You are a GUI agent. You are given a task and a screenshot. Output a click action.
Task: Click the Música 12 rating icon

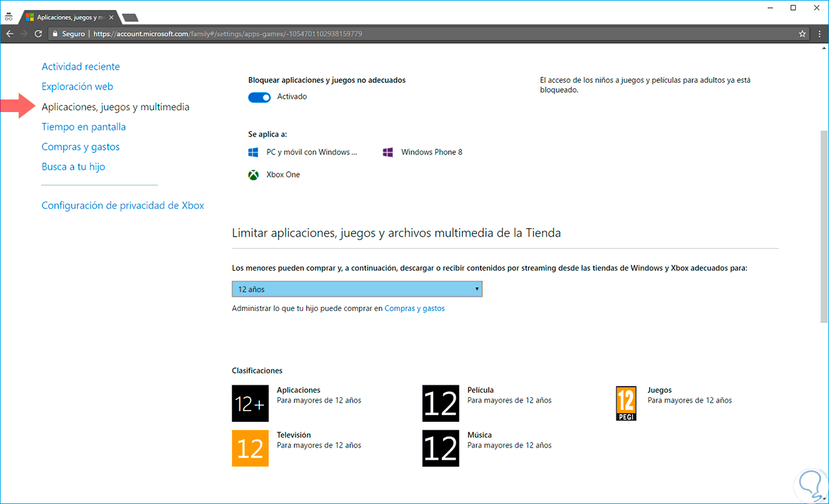(x=440, y=448)
